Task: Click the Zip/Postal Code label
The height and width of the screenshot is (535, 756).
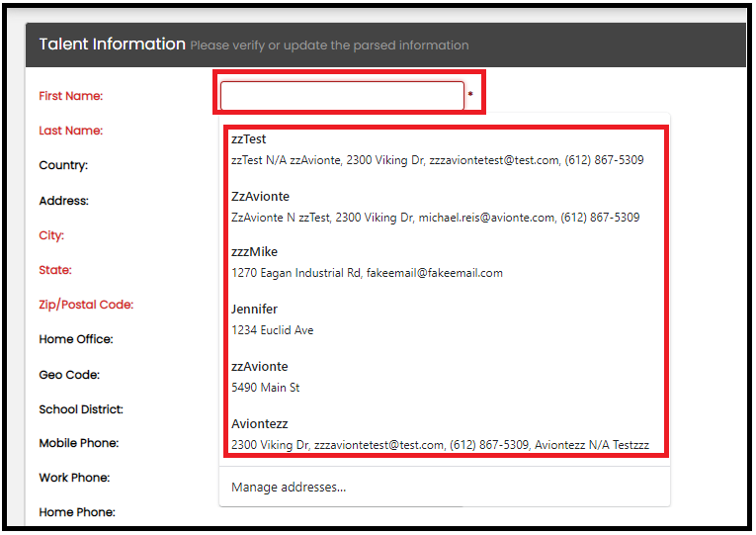Action: (x=86, y=305)
